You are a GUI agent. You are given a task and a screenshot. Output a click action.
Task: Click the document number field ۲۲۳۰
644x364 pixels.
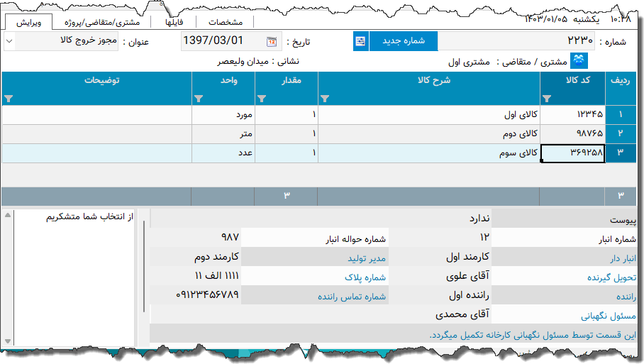[x=517, y=41]
